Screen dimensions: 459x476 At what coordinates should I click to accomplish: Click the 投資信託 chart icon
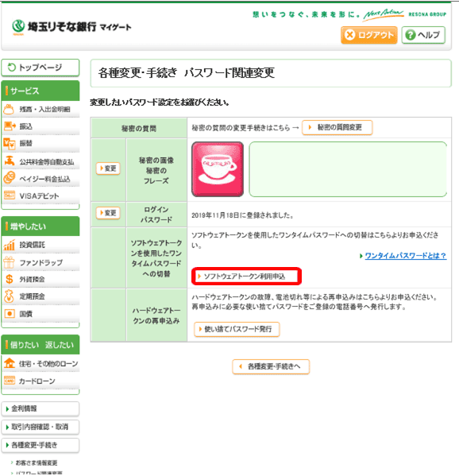pos(9,245)
